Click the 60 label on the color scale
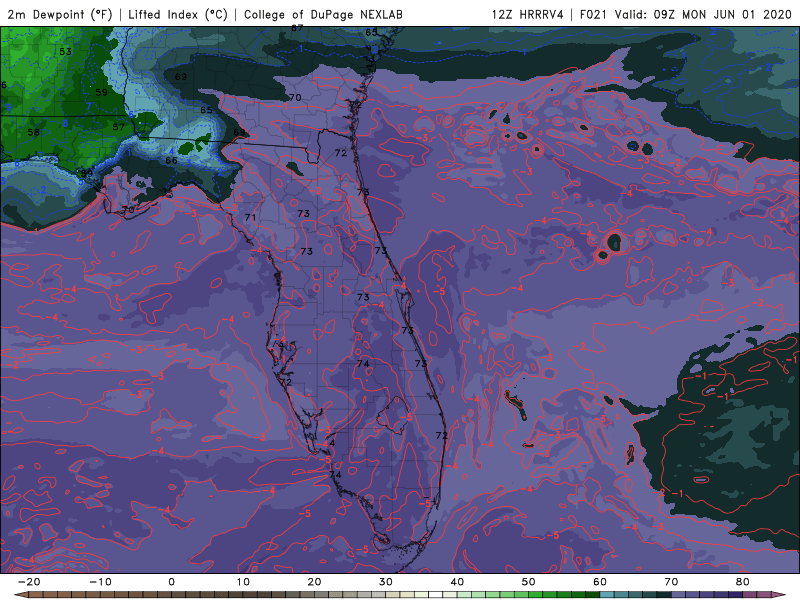The height and width of the screenshot is (600, 800). pos(600,582)
